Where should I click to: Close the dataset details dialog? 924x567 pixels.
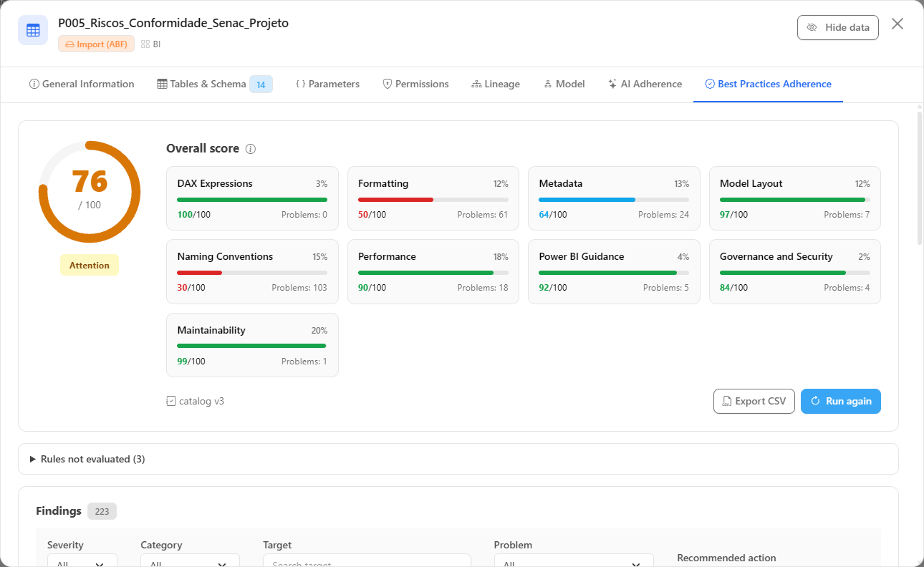(897, 24)
